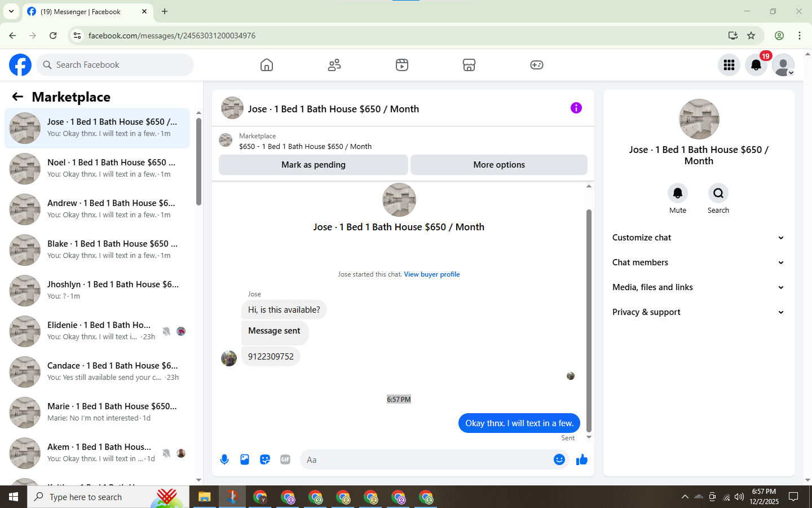Open the Marketplace storefront icon
This screenshot has height=508, width=812.
[x=469, y=65]
